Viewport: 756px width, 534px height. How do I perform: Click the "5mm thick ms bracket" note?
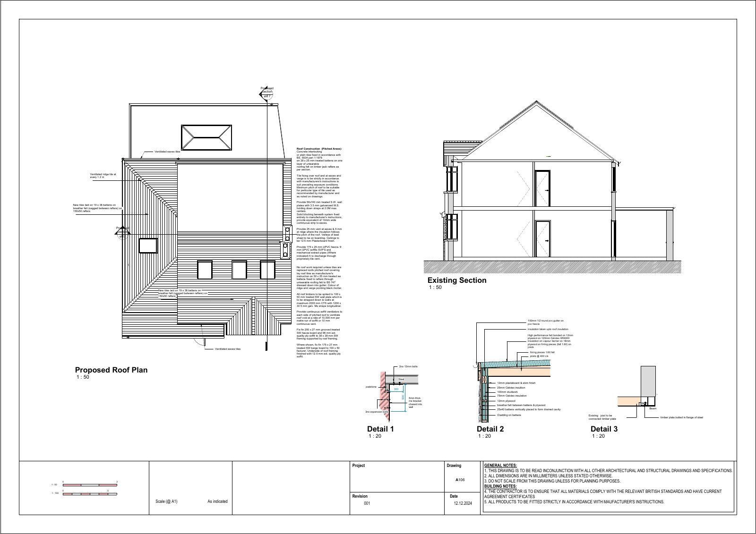[x=415, y=403]
